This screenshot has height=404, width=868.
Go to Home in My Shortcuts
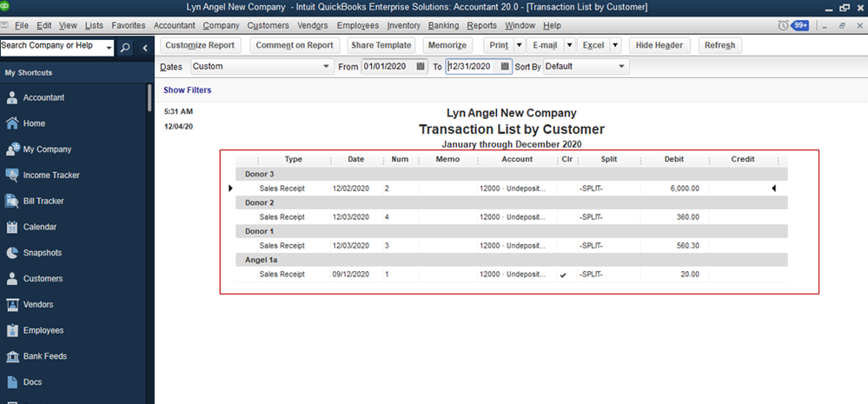click(34, 123)
